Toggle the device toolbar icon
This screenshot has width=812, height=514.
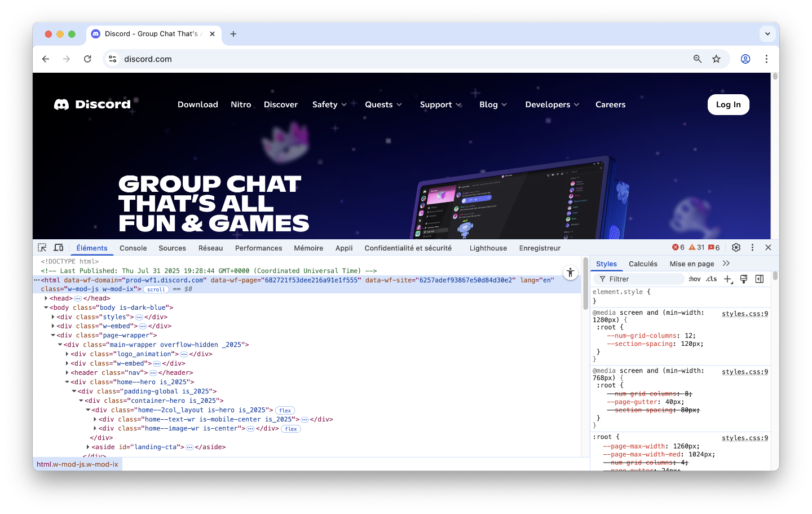pyautogui.click(x=58, y=248)
